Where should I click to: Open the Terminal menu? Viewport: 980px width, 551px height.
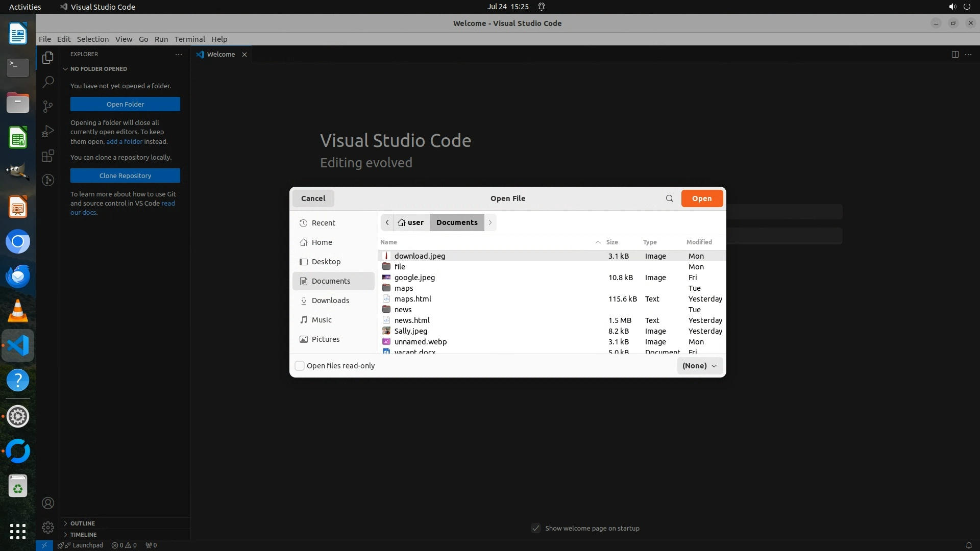189,39
